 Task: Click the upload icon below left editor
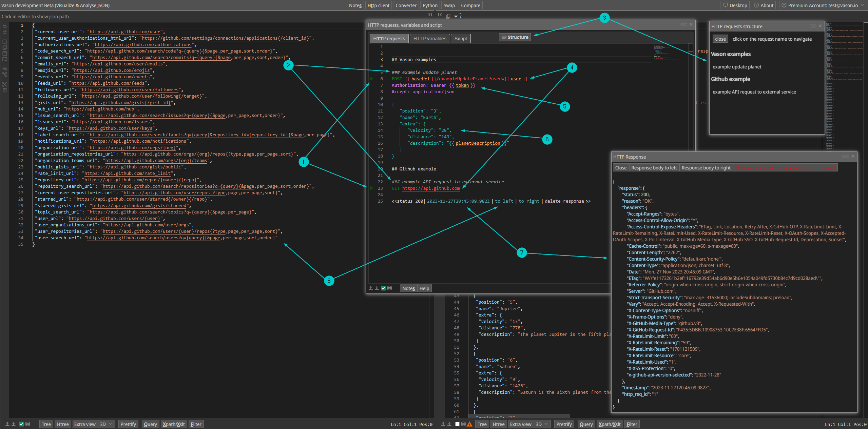(x=7, y=424)
